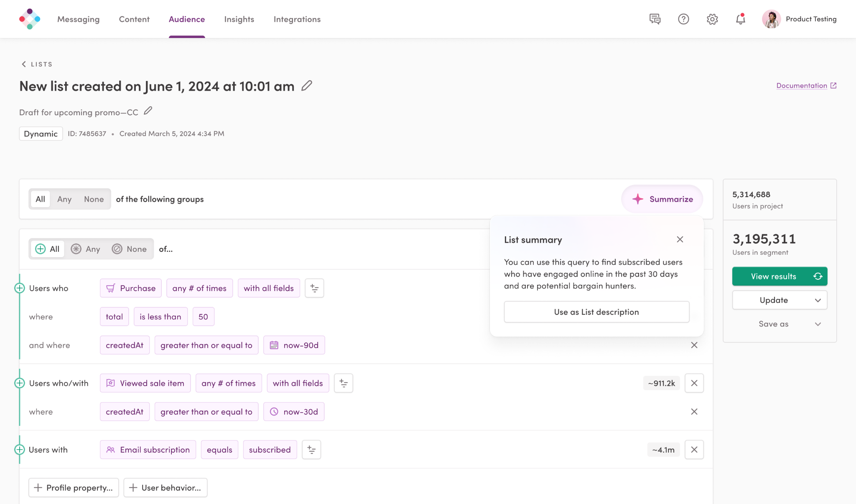Switch to the Insights tab
The height and width of the screenshot is (504, 856).
(239, 19)
